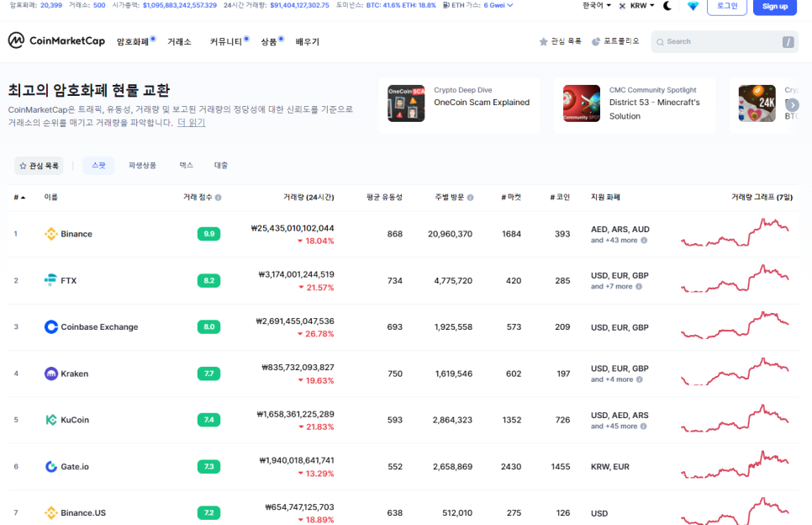Click the Search input field
Image resolution: width=812 pixels, height=525 pixels.
(x=725, y=41)
